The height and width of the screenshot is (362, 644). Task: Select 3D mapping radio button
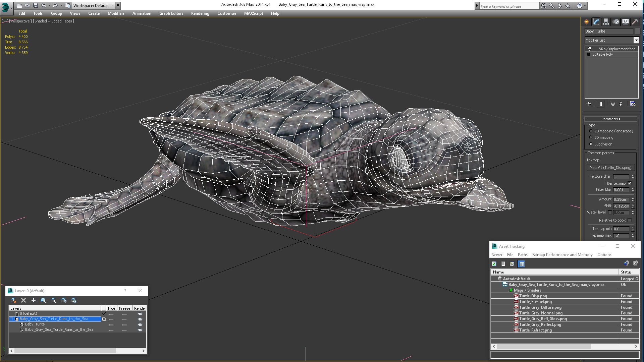click(x=591, y=137)
